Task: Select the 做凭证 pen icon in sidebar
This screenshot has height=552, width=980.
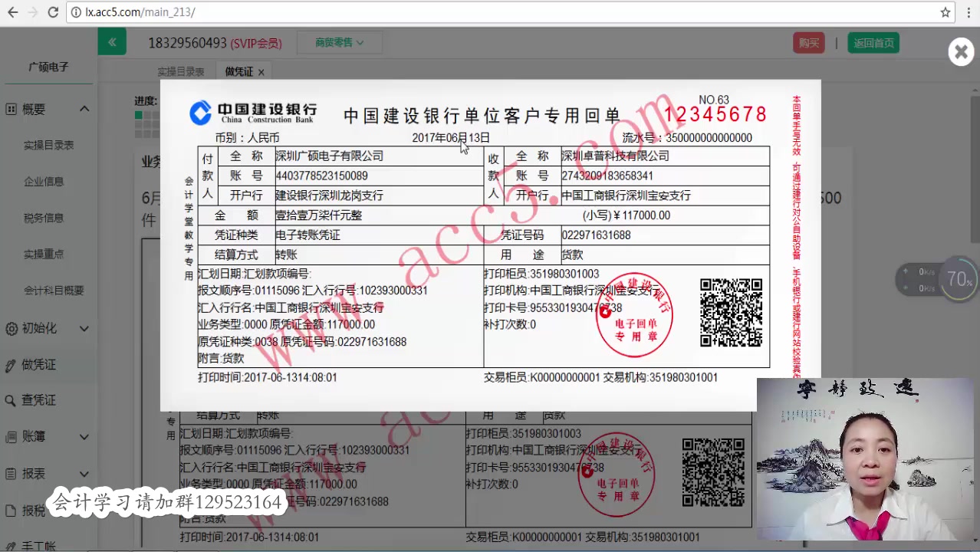Action: (12, 364)
